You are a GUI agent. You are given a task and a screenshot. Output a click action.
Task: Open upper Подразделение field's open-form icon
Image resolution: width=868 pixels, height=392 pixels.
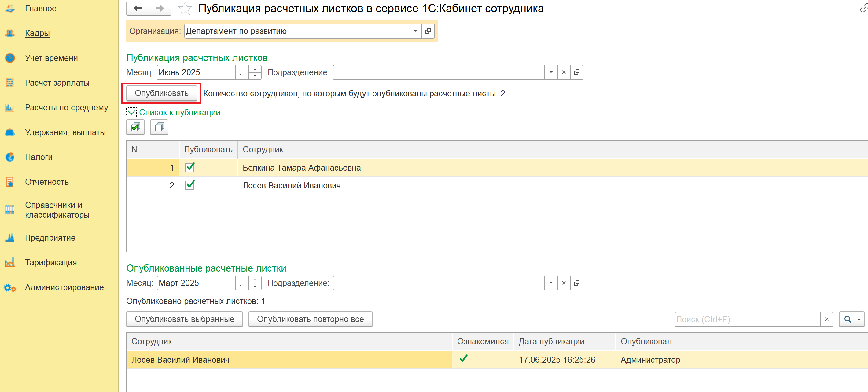[576, 72]
